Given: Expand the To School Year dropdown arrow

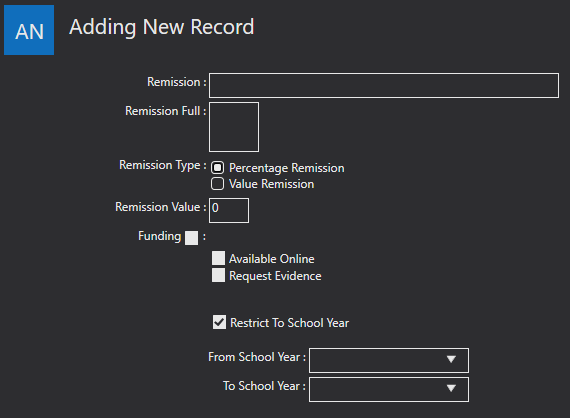Looking at the screenshot, I should pyautogui.click(x=451, y=389).
